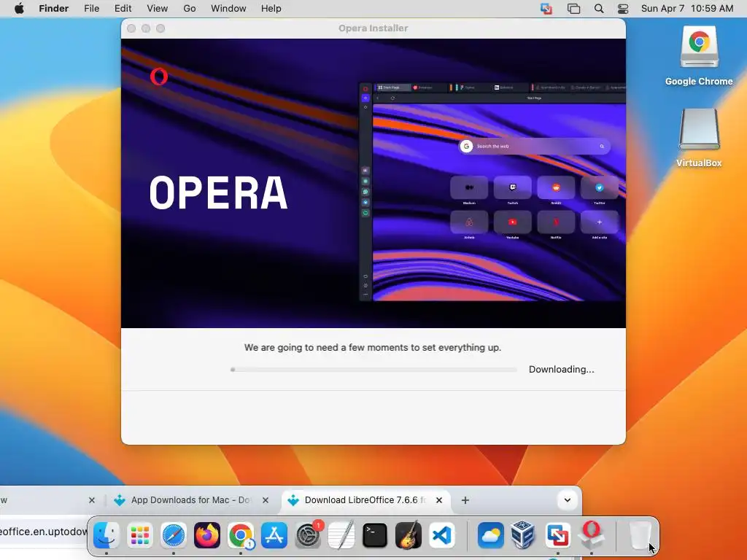Close the App Downloads for Mac tab

point(266,500)
